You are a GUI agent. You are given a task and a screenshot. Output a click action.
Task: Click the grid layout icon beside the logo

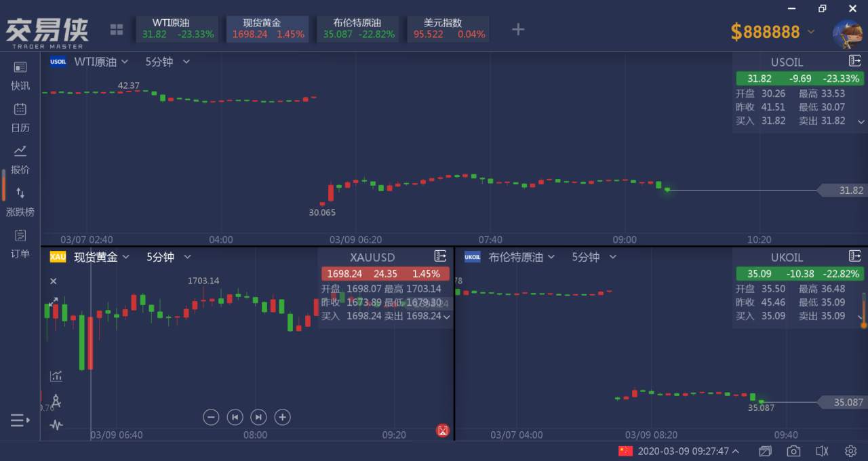(x=117, y=30)
